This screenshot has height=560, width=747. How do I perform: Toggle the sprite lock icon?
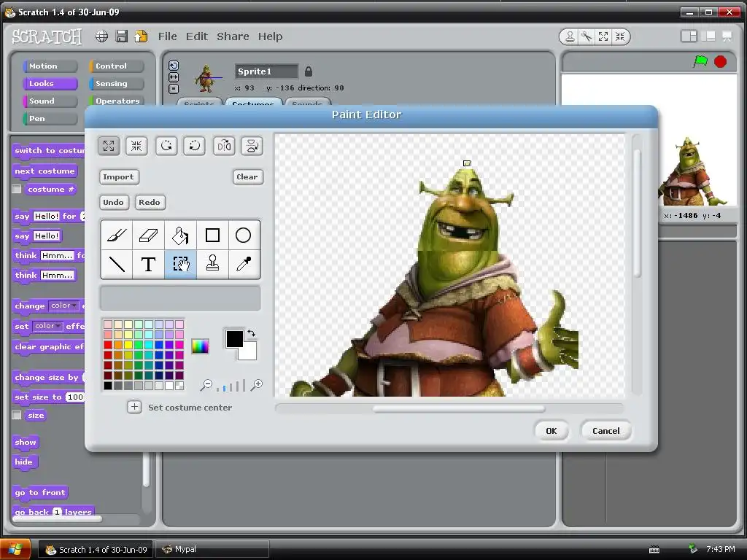309,71
